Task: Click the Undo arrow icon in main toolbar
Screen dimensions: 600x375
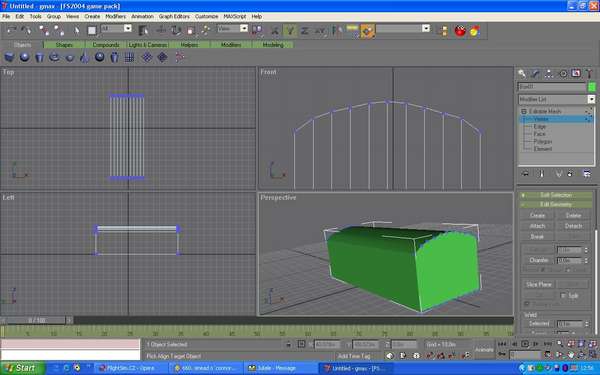Action: pos(11,30)
